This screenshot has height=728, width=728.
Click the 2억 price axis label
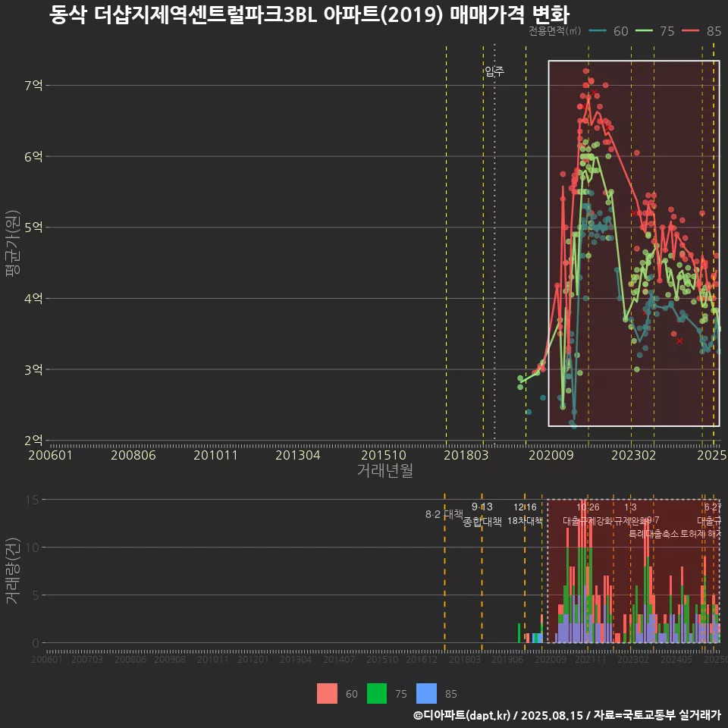click(x=33, y=440)
